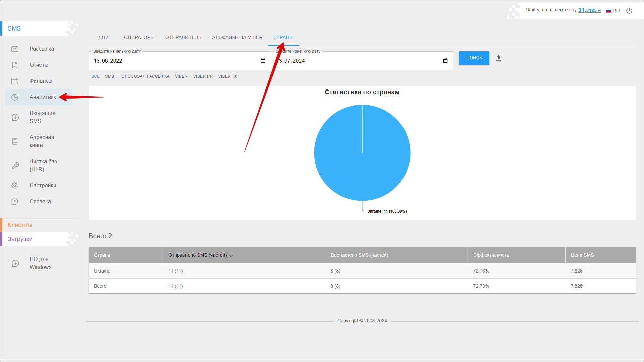Open the end date calendar picker
Screen dimensions: 644x362
pyautogui.click(x=445, y=61)
